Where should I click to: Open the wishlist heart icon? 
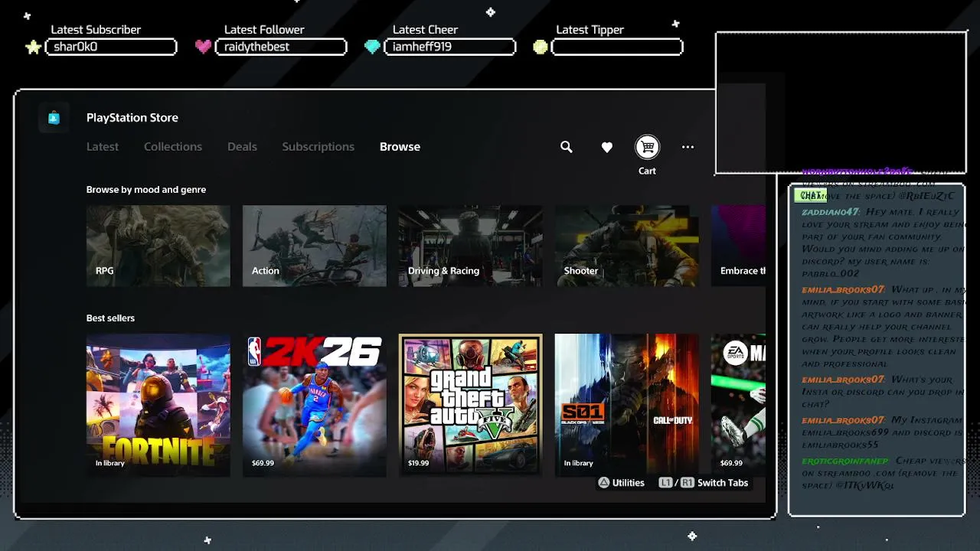click(607, 147)
